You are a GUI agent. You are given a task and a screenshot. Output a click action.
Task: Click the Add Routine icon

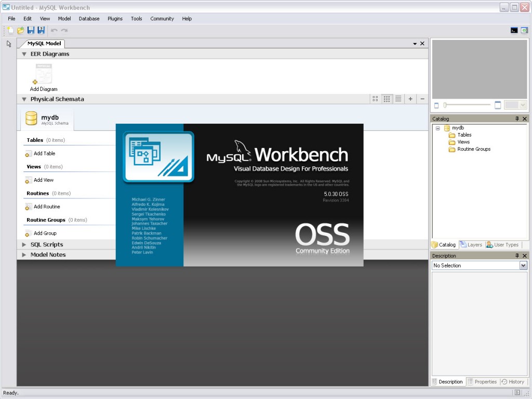click(28, 207)
